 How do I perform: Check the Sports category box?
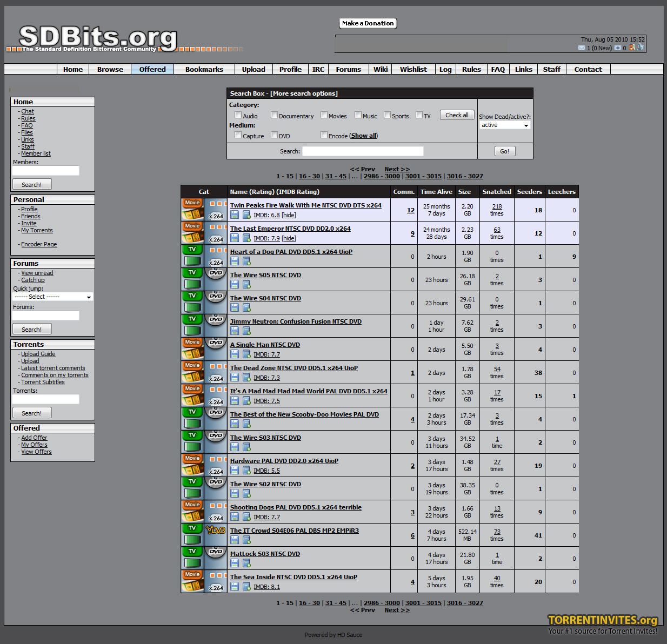tap(387, 115)
